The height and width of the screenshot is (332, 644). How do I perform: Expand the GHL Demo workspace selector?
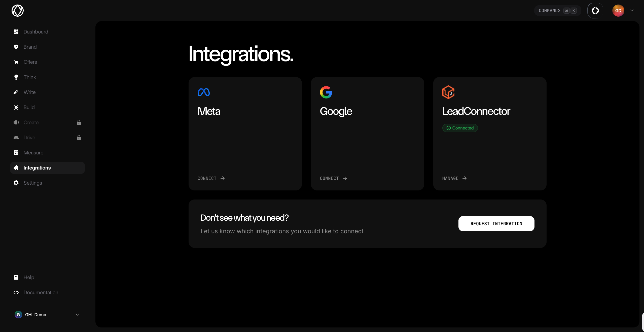[47, 314]
